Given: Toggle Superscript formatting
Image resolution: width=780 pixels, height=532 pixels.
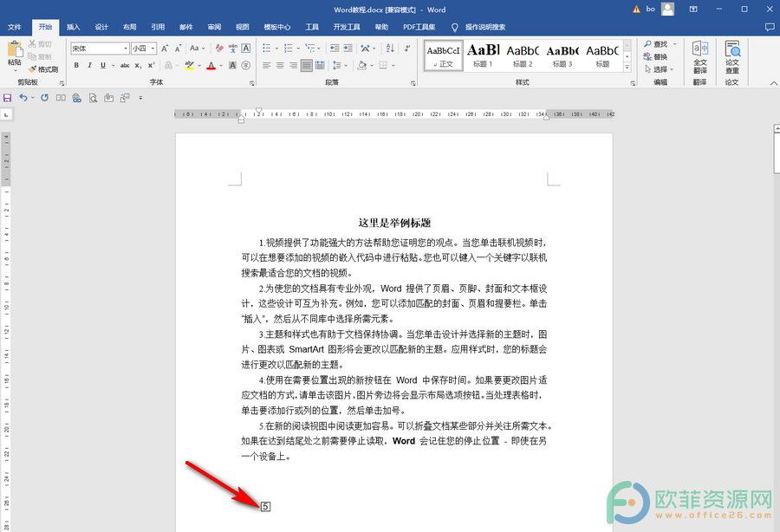Looking at the screenshot, I should (151, 65).
